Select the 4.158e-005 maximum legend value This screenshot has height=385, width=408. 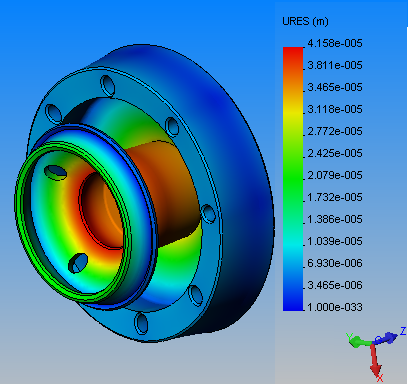335,43
